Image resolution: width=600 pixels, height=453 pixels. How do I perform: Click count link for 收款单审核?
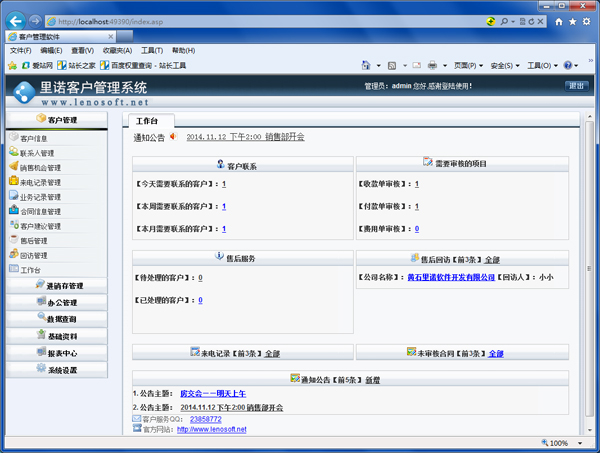pos(417,184)
